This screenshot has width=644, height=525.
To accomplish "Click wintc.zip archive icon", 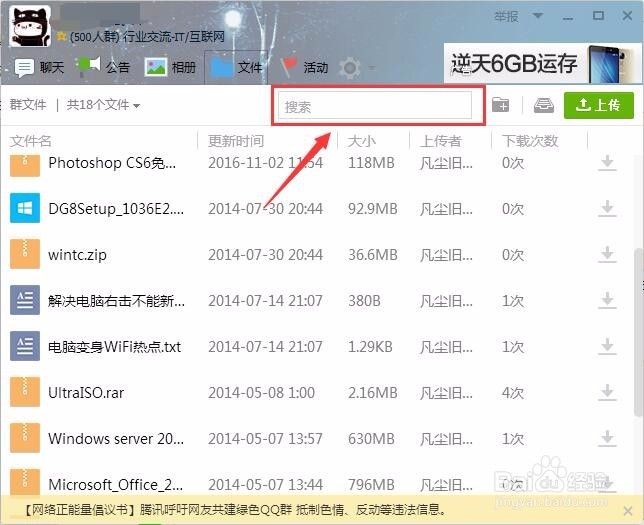I will [25, 254].
